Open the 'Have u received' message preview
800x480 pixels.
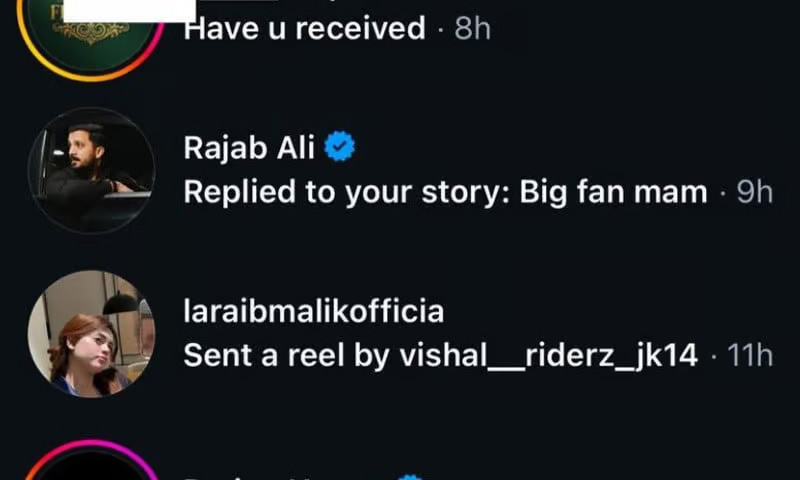pos(305,28)
